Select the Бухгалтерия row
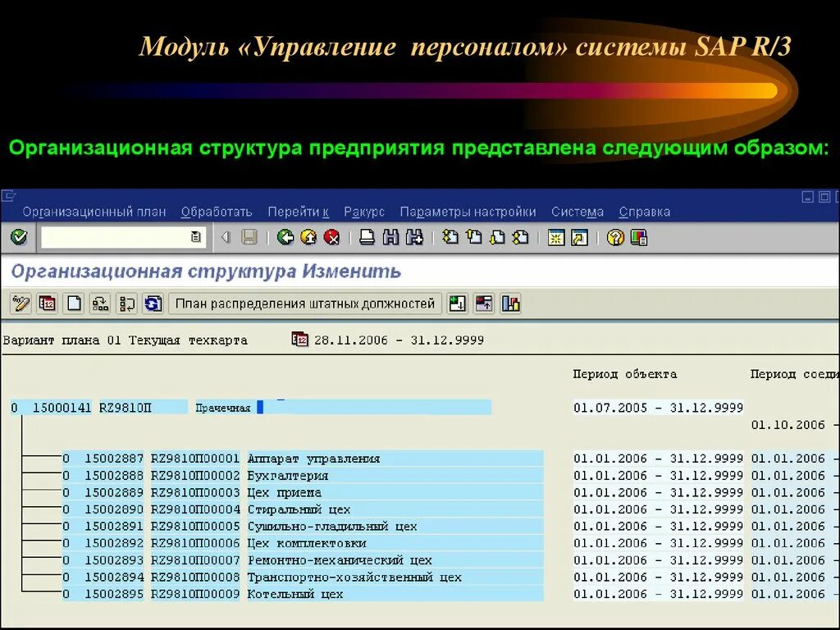The height and width of the screenshot is (630, 840). pyautogui.click(x=395, y=476)
